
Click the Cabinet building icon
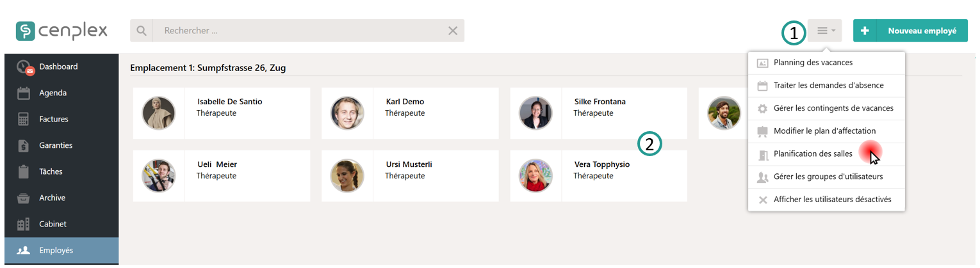point(24,225)
